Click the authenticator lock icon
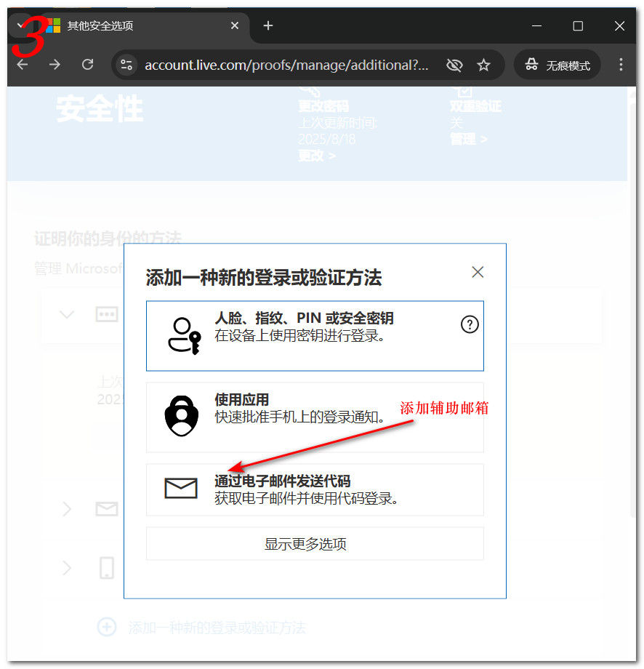644x669 pixels. coord(181,415)
